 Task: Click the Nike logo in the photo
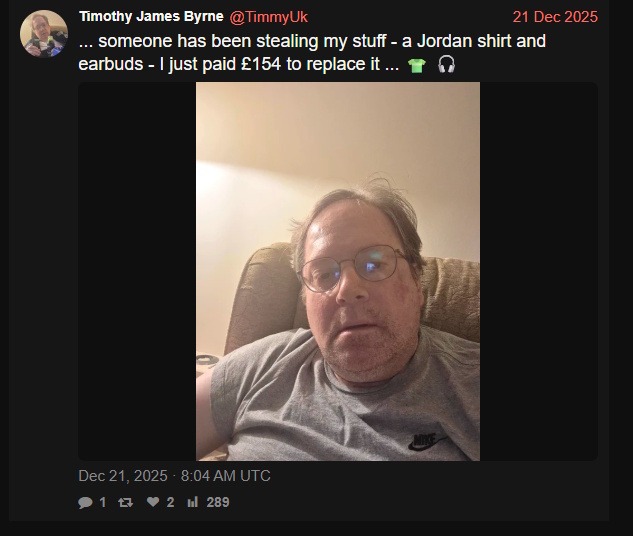point(427,441)
